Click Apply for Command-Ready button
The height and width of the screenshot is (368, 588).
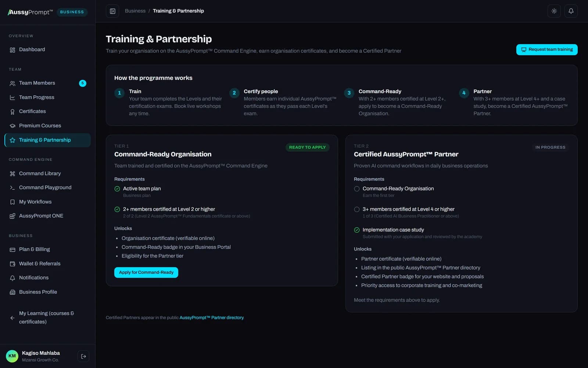pyautogui.click(x=146, y=272)
